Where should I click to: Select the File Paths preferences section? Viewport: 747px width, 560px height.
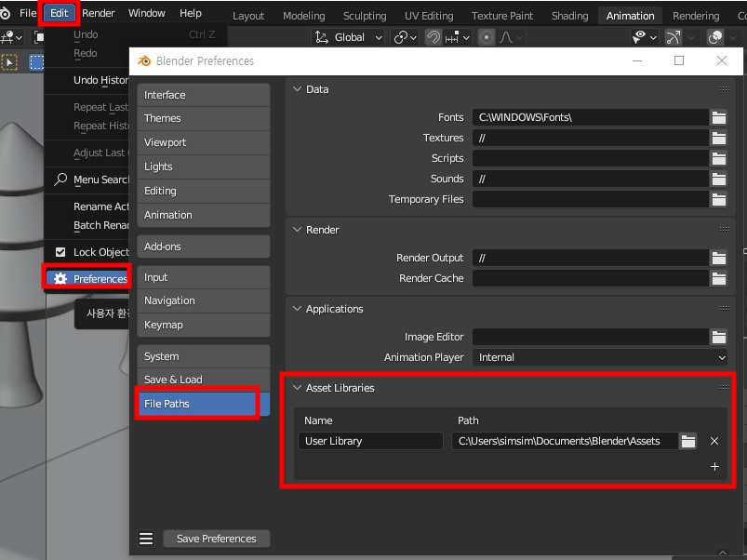click(x=204, y=404)
